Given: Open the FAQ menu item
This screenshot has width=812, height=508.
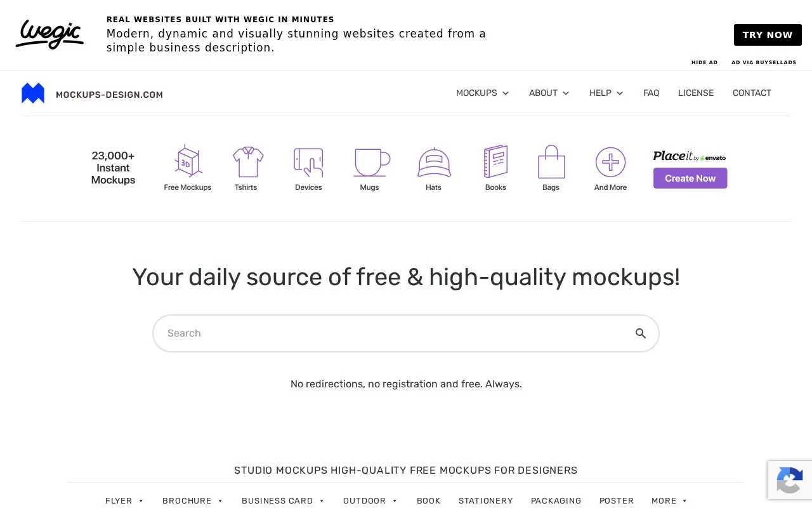Looking at the screenshot, I should pos(651,93).
